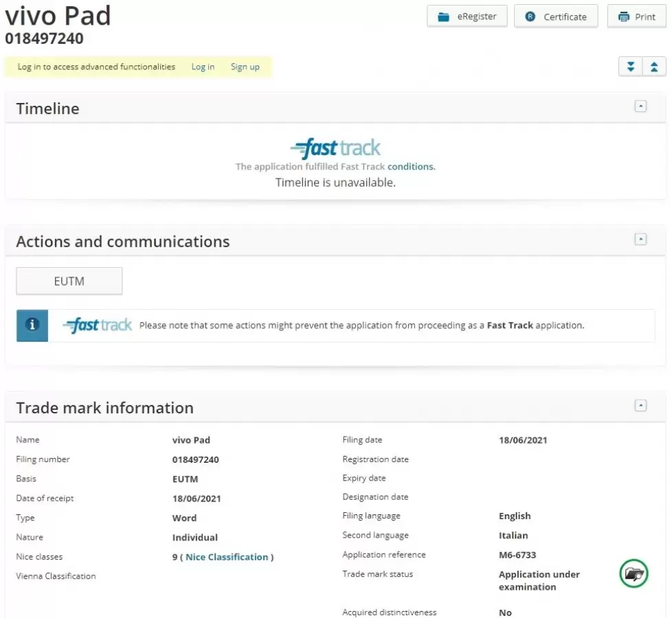The height and width of the screenshot is (618, 672).
Task: Click the application reference M6-6733
Action: [517, 555]
